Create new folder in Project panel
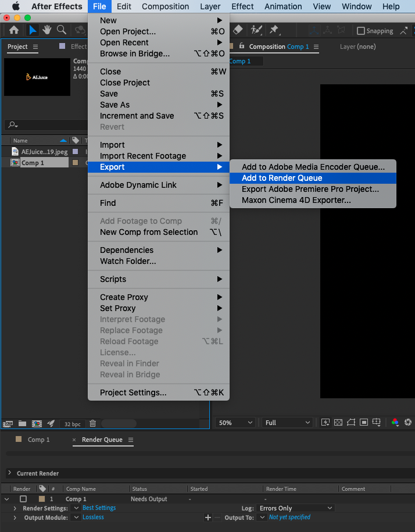This screenshot has height=532, width=415. click(22, 424)
